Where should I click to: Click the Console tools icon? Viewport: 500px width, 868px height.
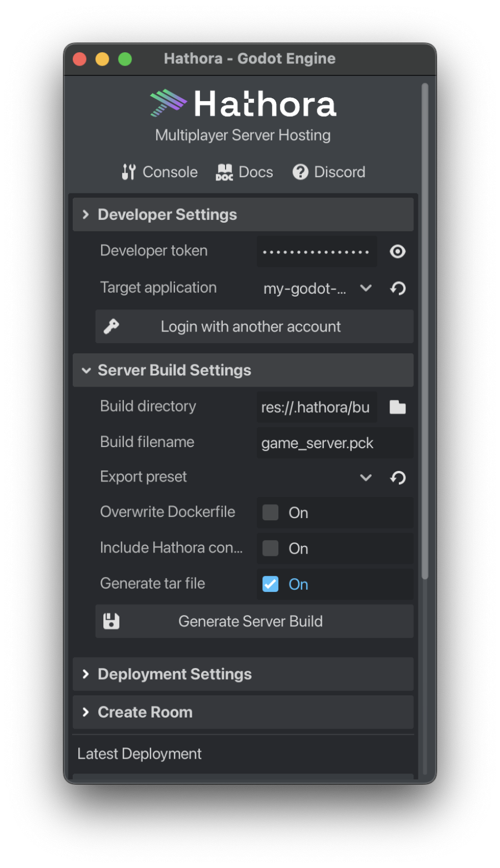[x=128, y=172]
